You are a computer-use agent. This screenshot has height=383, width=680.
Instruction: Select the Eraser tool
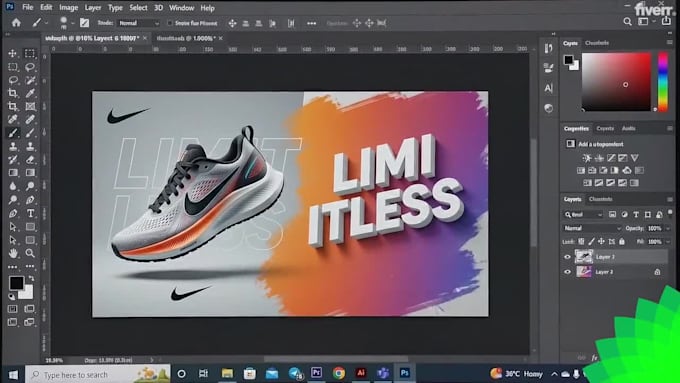[x=30, y=159]
